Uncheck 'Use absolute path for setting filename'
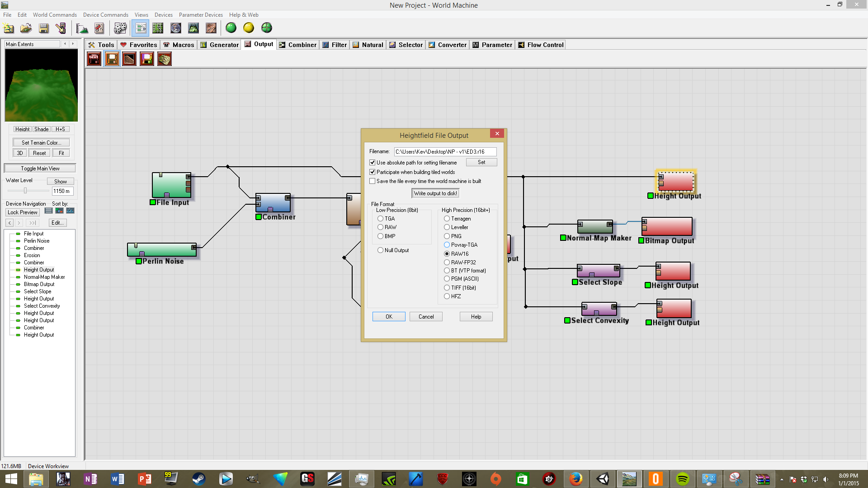 pos(373,162)
